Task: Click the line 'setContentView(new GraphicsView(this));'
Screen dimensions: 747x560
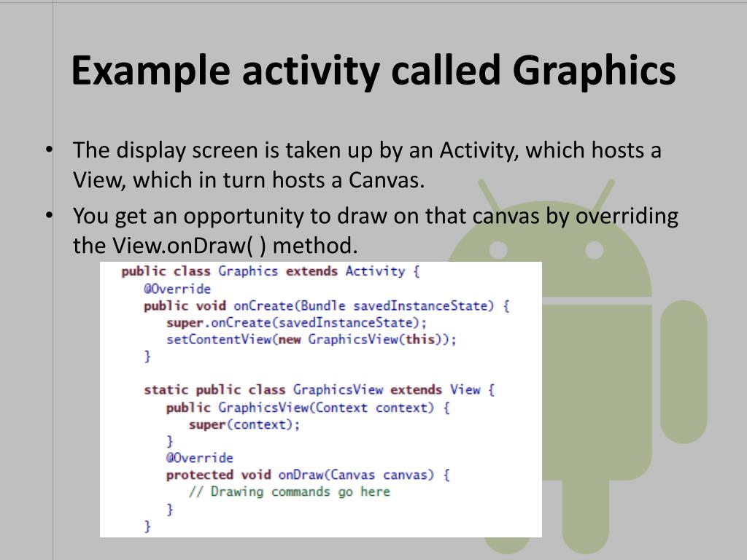Action: coord(311,340)
